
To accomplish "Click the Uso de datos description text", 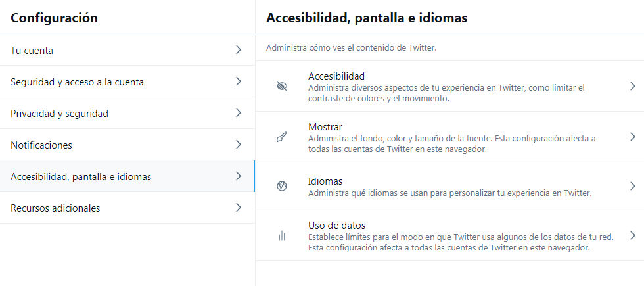I will coord(461,243).
